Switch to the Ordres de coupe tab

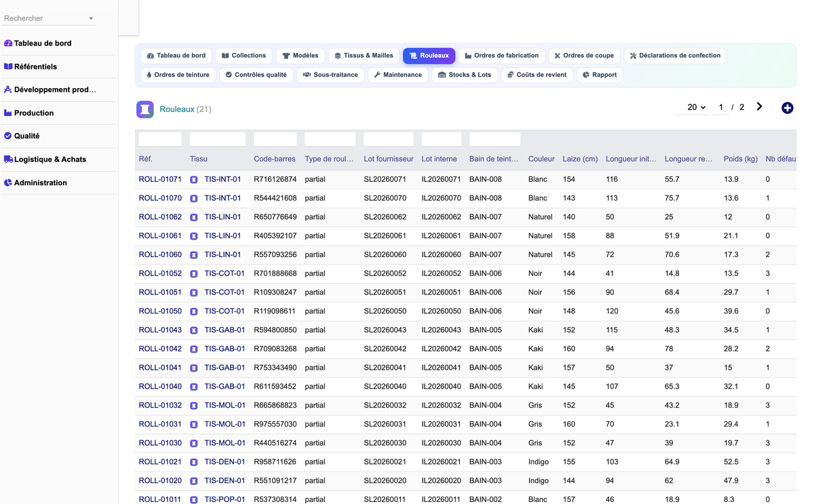584,56
